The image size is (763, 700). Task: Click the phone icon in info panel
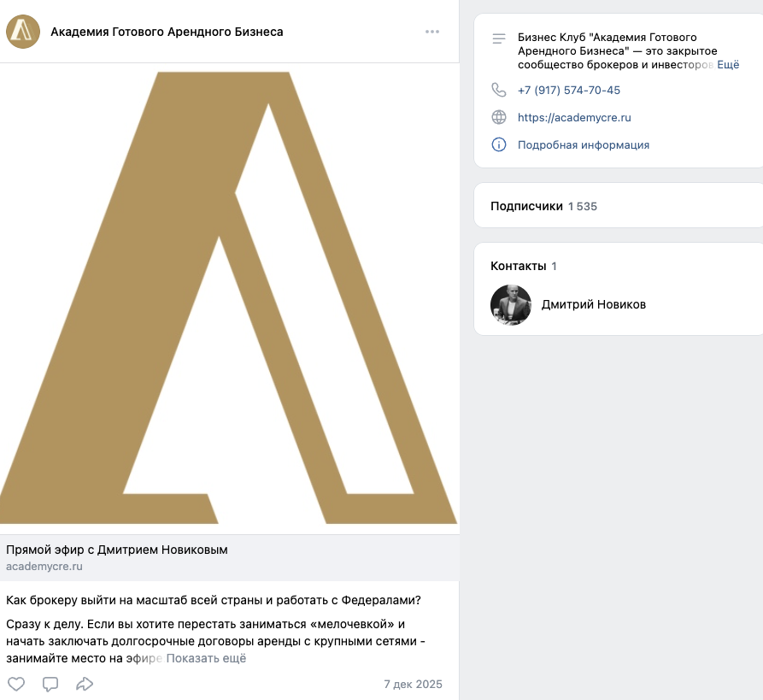[x=499, y=91]
